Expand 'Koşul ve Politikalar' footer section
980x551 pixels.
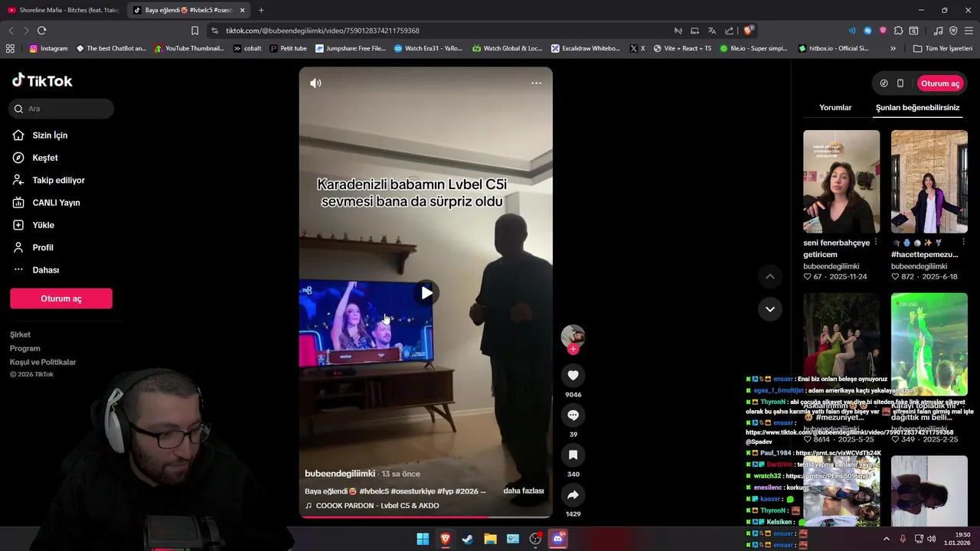pos(43,362)
